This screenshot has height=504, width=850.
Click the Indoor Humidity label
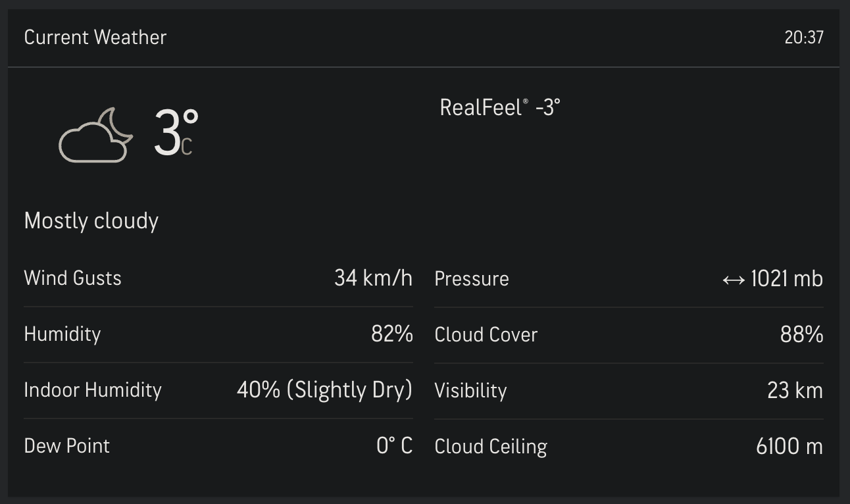click(x=93, y=390)
